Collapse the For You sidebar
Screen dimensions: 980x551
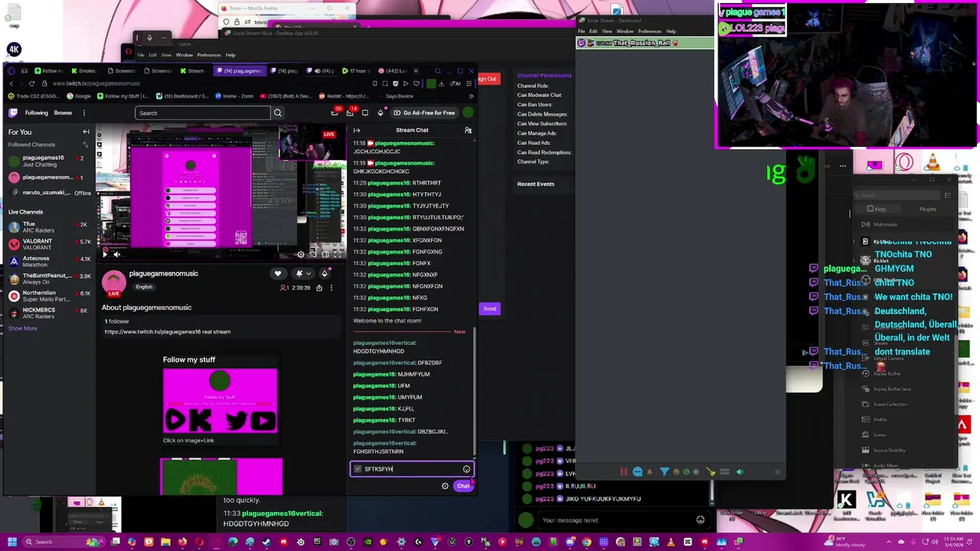coord(86,132)
